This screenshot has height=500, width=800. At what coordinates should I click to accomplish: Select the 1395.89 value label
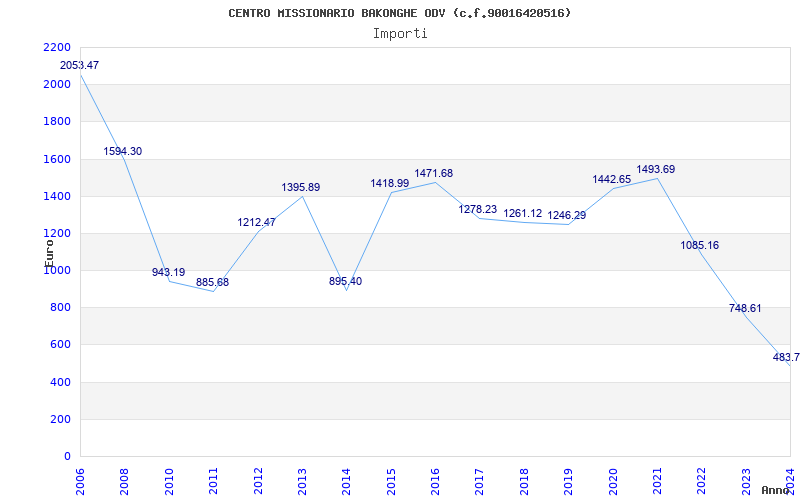click(301, 187)
